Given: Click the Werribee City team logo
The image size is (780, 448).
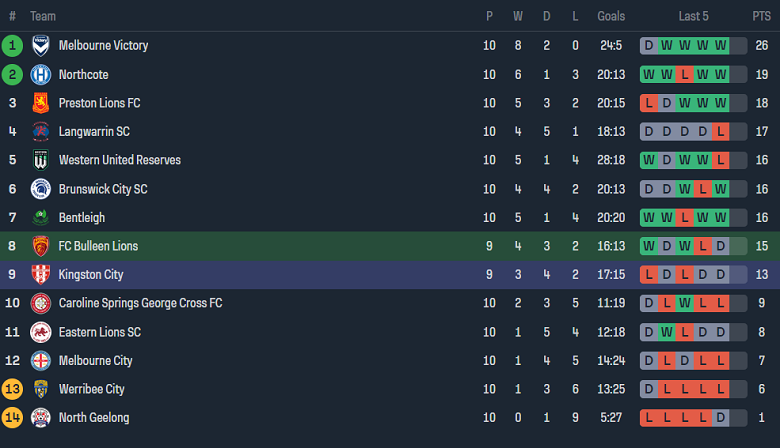Looking at the screenshot, I should coord(41,389).
